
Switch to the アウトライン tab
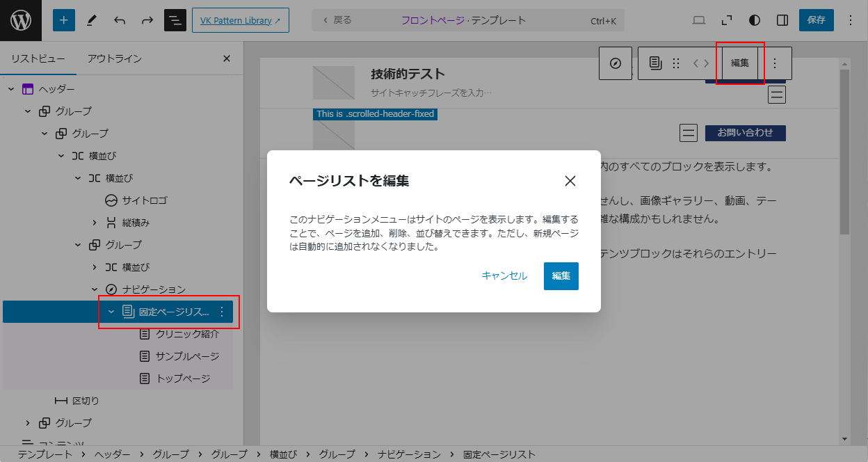point(115,58)
